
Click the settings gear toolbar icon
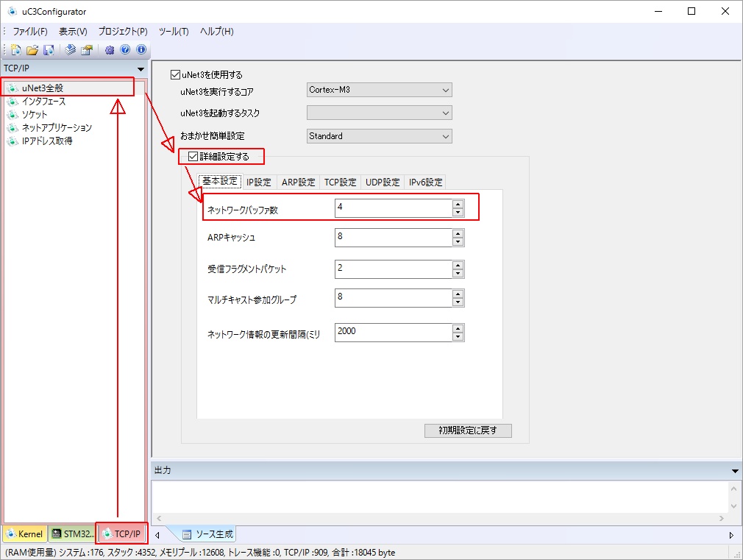click(x=110, y=50)
